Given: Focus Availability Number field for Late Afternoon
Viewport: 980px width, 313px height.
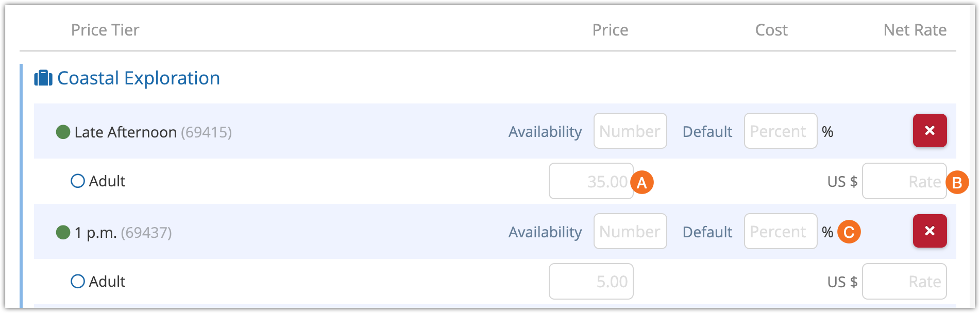Looking at the screenshot, I should pyautogui.click(x=630, y=131).
